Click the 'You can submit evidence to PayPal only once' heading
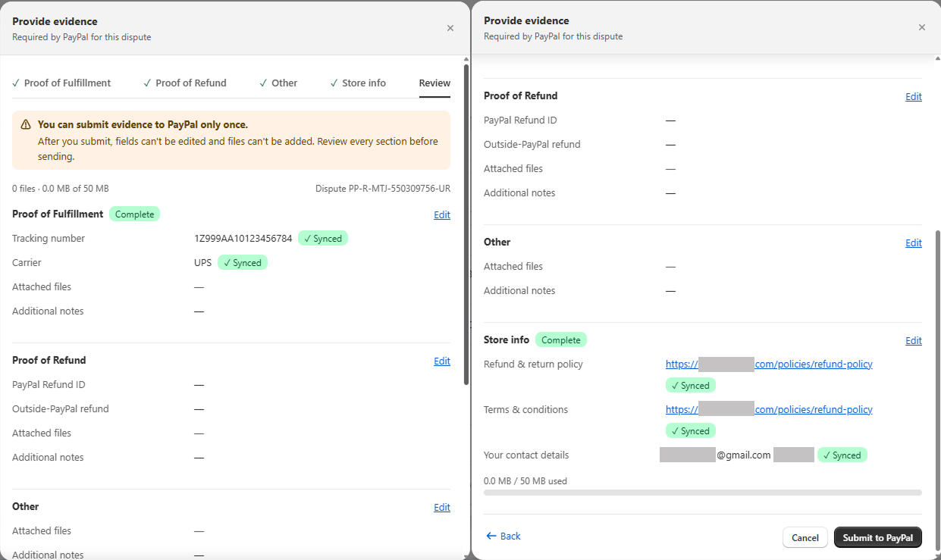The height and width of the screenshot is (560, 941). point(143,124)
